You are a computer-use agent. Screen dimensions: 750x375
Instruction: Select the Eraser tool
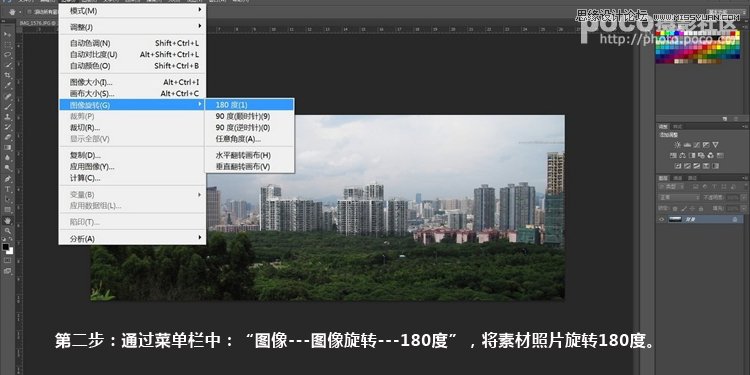(8, 137)
